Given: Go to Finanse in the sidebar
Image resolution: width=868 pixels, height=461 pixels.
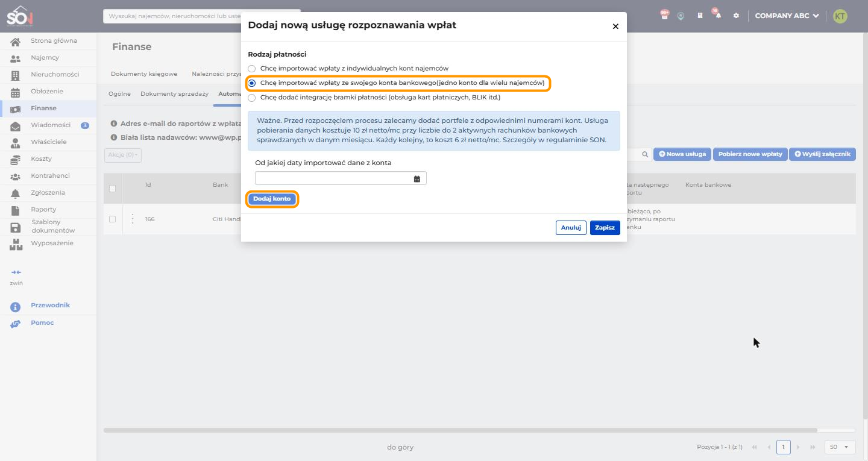Looking at the screenshot, I should click(x=48, y=108).
